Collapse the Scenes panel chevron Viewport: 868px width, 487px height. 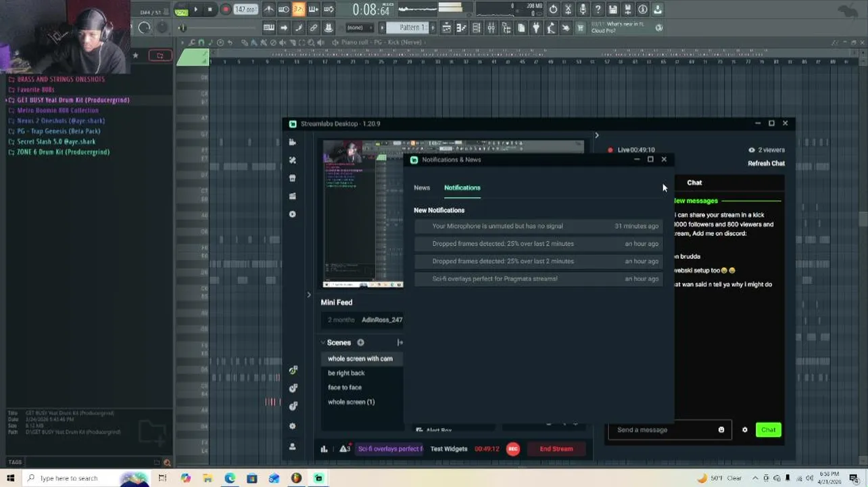323,343
